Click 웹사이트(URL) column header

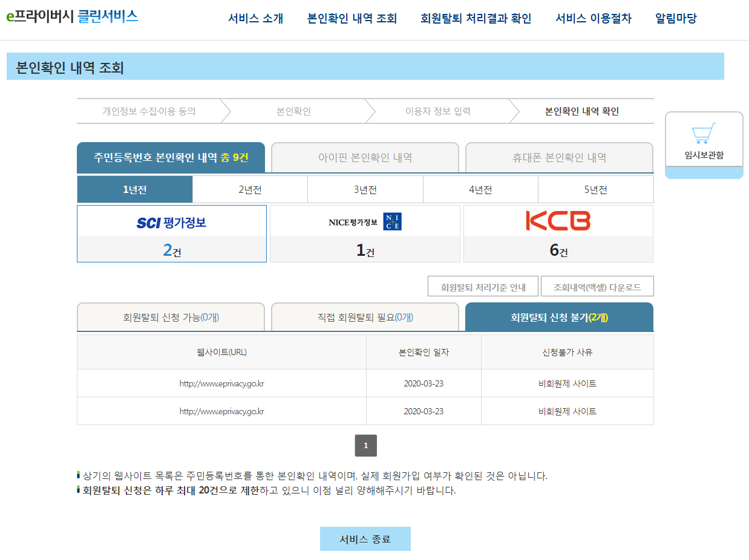click(221, 352)
